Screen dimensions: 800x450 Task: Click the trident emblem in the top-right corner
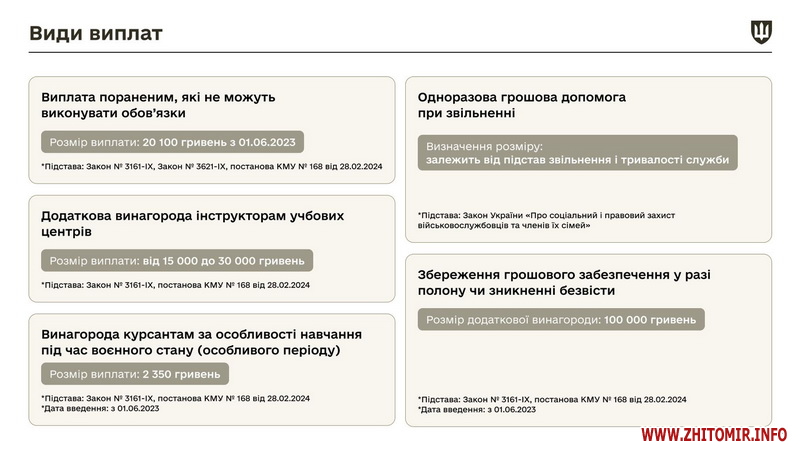(x=761, y=33)
